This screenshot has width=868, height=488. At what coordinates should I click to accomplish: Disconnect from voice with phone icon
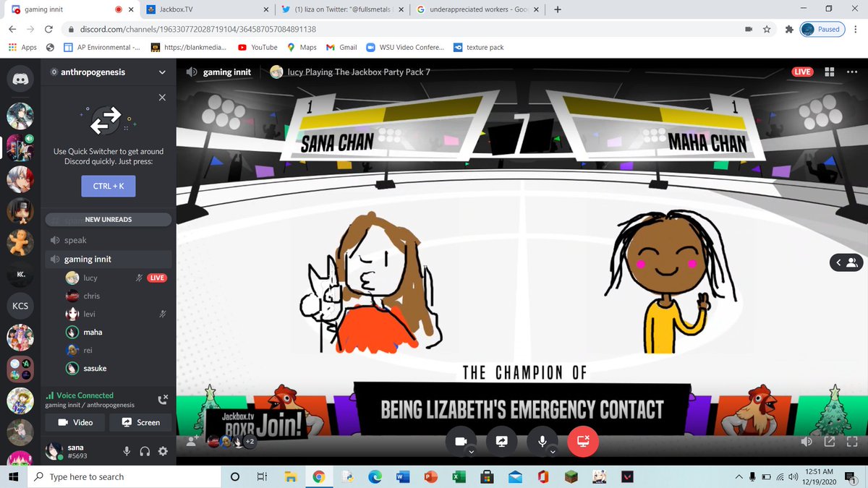(162, 398)
